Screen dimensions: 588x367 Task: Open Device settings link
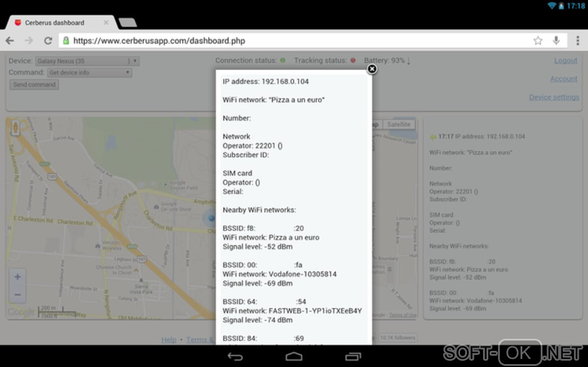(x=554, y=97)
